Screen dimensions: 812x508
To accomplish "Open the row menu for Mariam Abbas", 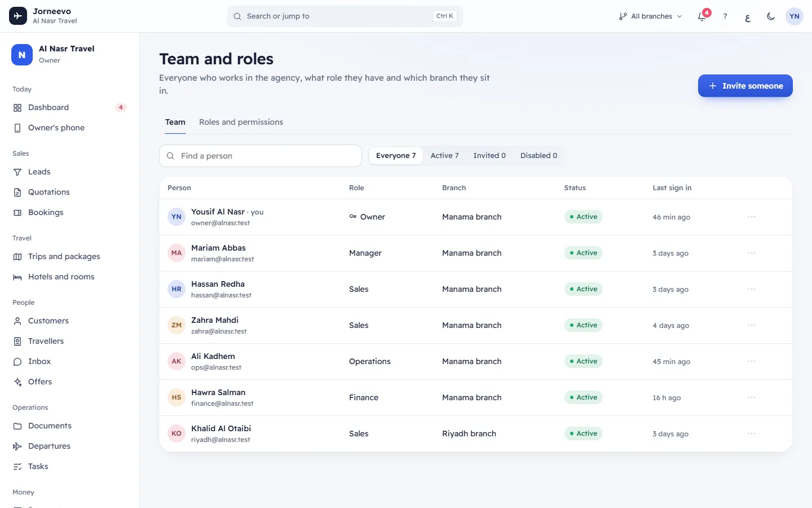I will [x=752, y=253].
